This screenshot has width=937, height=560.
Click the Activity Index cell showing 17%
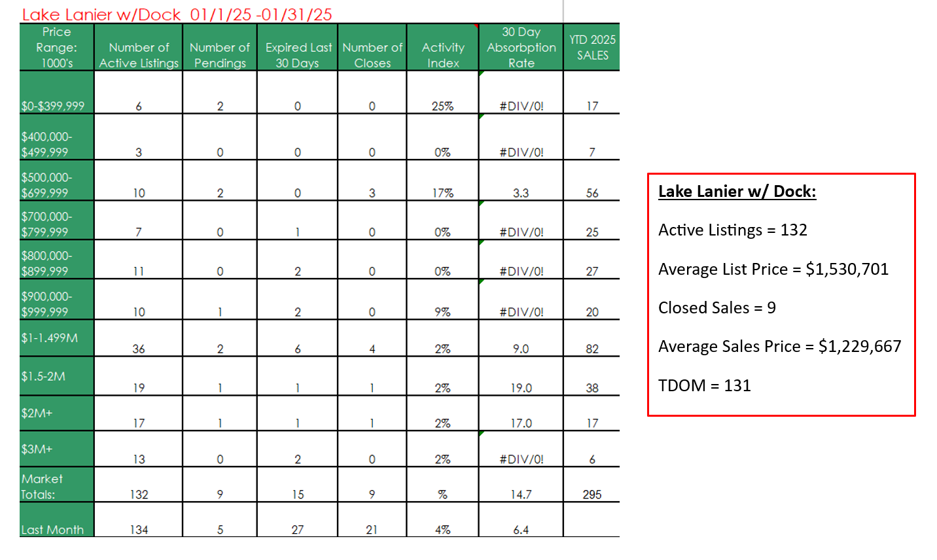(x=443, y=193)
